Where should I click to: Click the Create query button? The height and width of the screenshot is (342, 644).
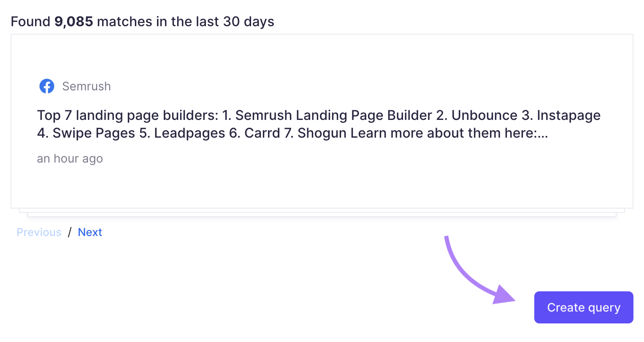(x=583, y=307)
